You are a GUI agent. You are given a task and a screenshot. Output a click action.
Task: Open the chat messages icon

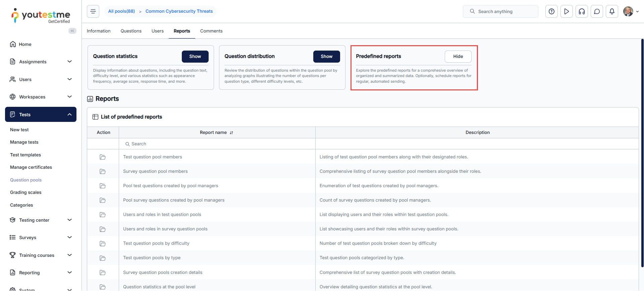597,11
